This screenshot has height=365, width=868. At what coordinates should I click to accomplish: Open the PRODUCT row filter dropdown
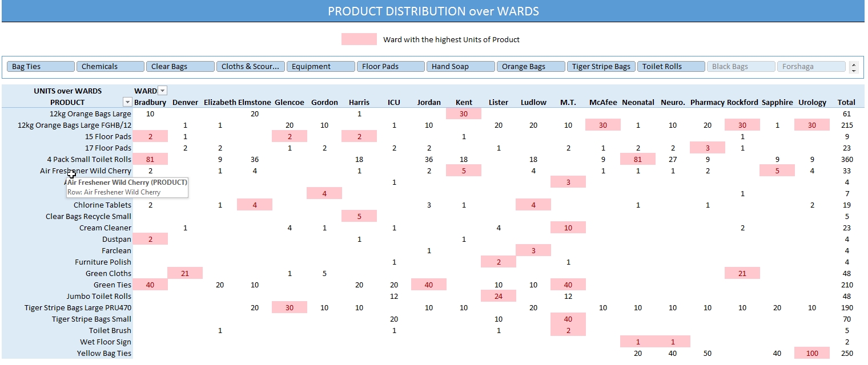tap(127, 102)
